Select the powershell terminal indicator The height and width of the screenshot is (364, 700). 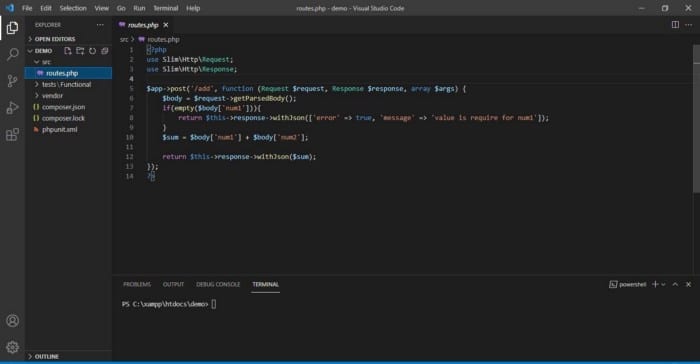click(x=627, y=285)
